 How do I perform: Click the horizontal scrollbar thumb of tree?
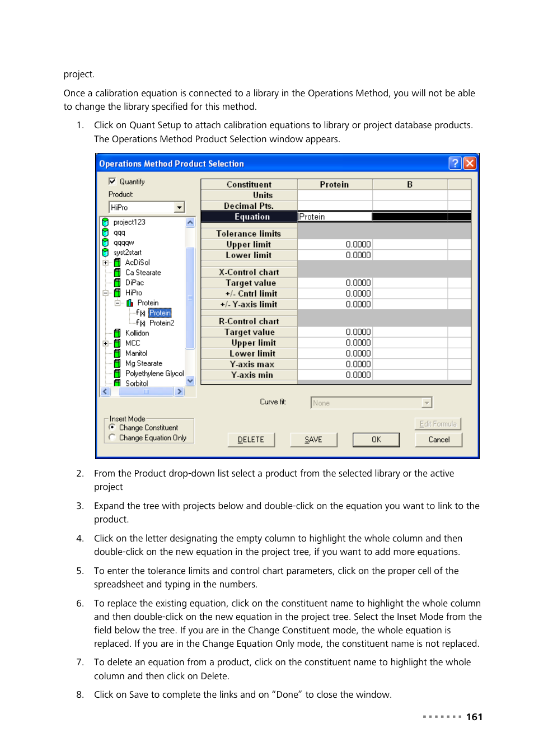click(x=146, y=391)
